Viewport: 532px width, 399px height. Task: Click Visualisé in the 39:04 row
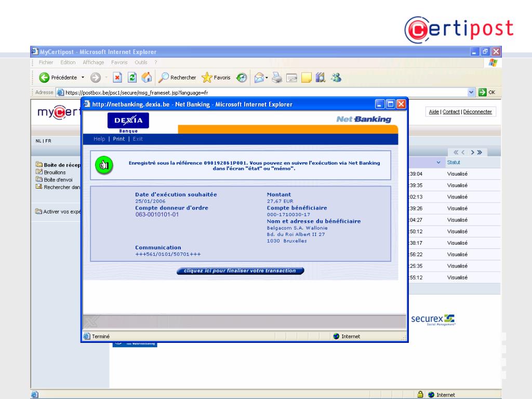pyautogui.click(x=457, y=174)
